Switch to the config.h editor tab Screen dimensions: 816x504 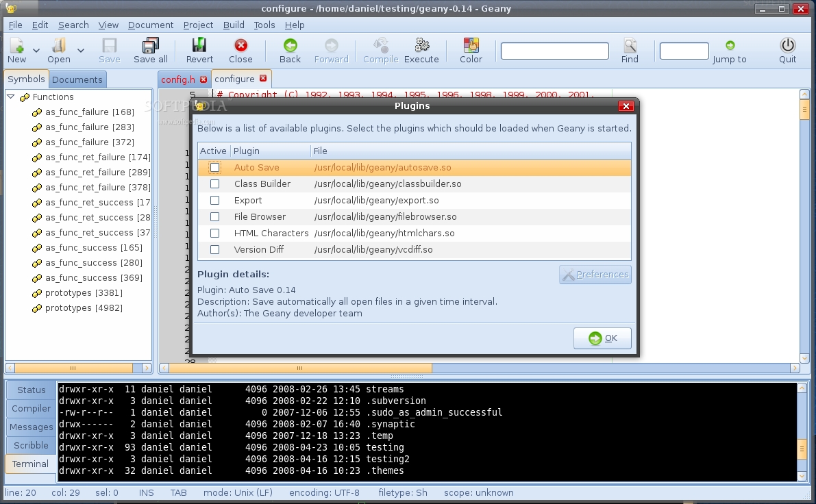tap(178, 79)
